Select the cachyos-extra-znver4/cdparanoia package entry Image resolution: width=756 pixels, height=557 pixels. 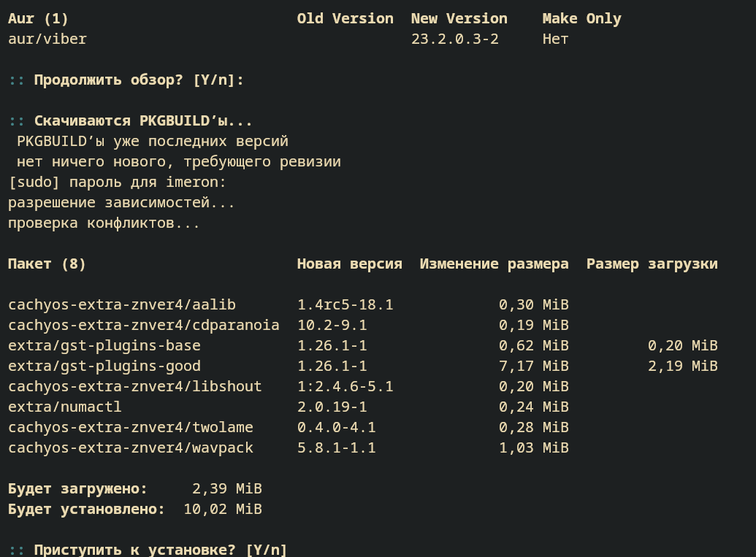[144, 326]
